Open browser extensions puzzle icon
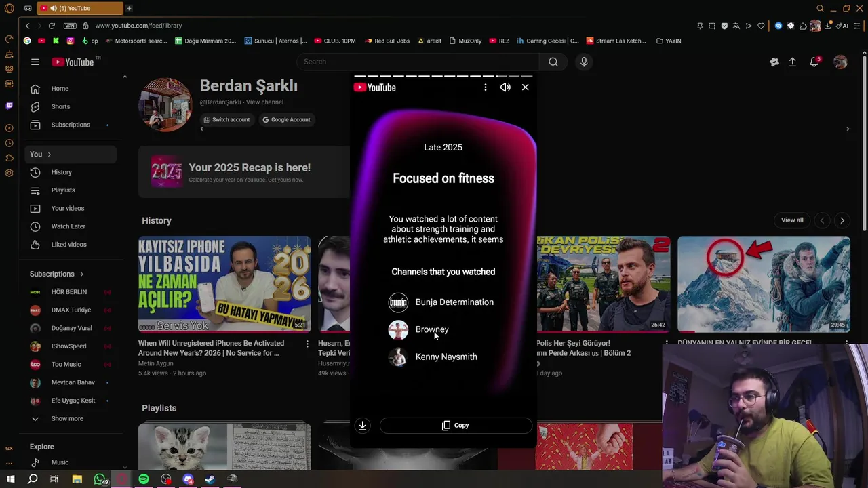Image resolution: width=868 pixels, height=488 pixels. 803,26
